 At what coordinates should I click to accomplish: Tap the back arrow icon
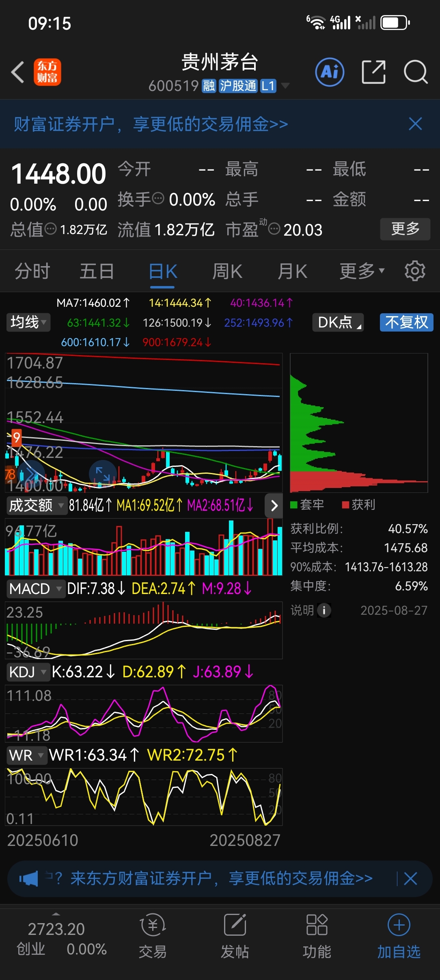(18, 72)
